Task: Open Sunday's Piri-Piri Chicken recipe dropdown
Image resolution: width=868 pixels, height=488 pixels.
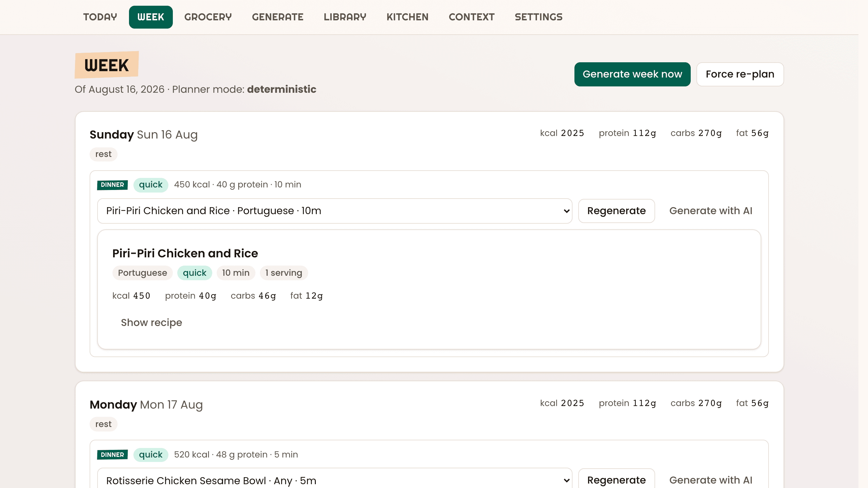Action: [x=335, y=211]
